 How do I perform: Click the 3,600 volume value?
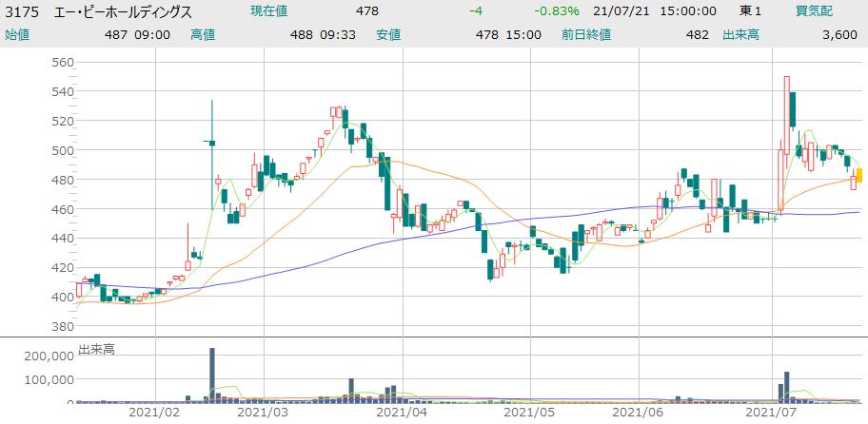pos(842,34)
